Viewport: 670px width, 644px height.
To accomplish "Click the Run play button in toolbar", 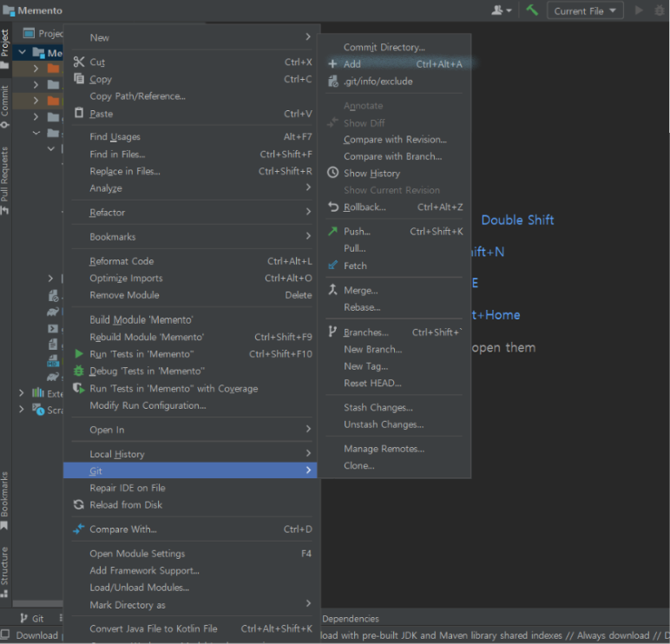I will pyautogui.click(x=639, y=10).
